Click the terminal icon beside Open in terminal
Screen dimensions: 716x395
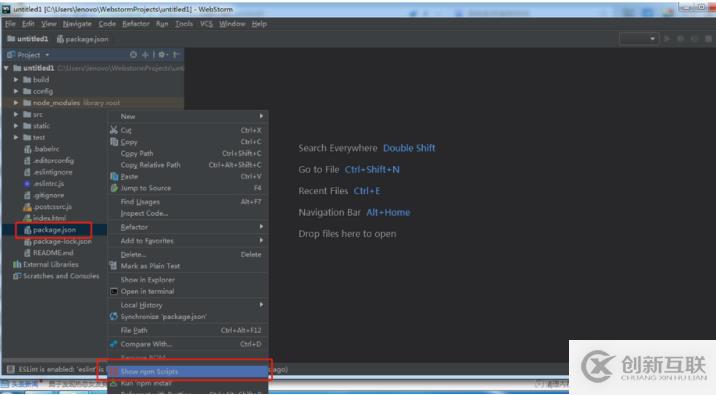coord(114,291)
